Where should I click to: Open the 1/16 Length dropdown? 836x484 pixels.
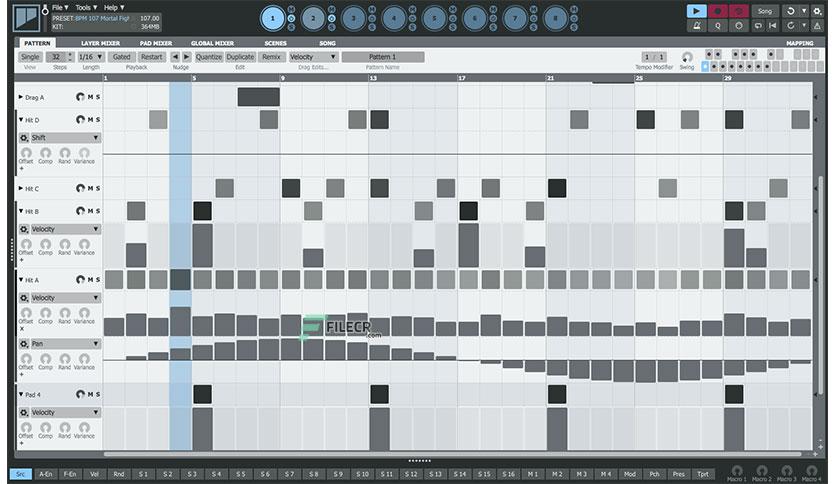pos(91,57)
